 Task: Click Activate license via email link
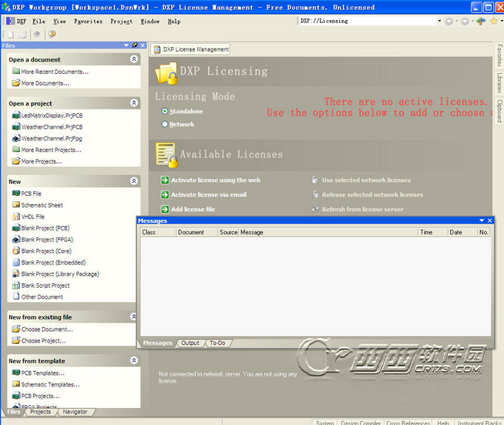click(x=209, y=194)
